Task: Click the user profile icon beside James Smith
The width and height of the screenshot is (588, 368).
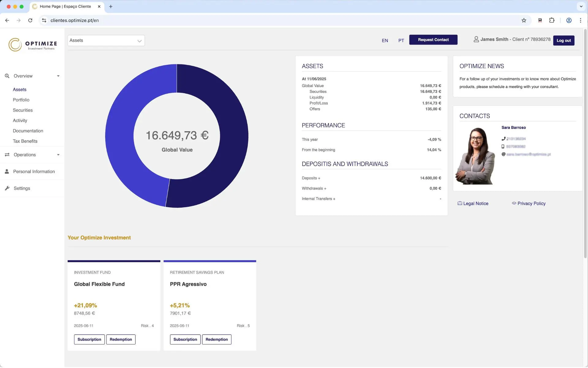Action: [476, 39]
